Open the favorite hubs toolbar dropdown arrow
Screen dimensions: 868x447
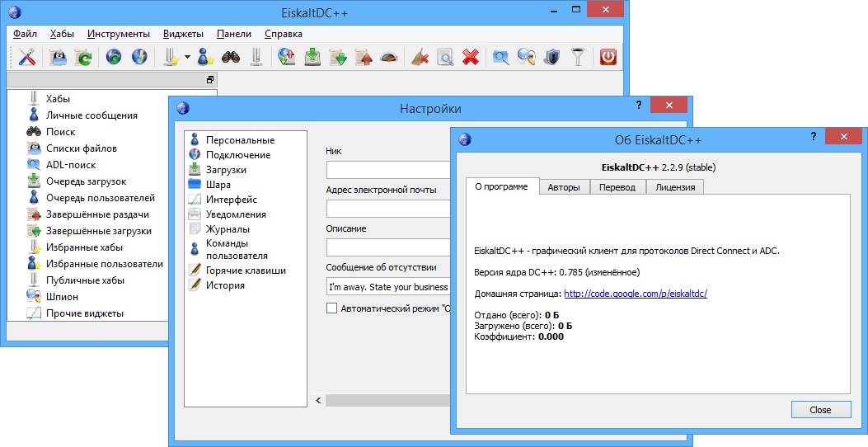[x=187, y=58]
